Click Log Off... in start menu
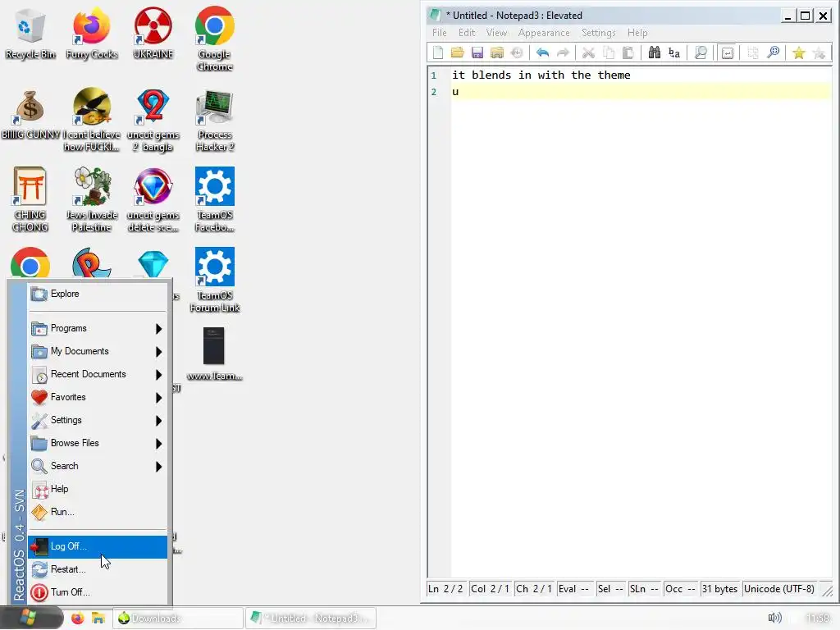The image size is (840, 630). (x=98, y=546)
